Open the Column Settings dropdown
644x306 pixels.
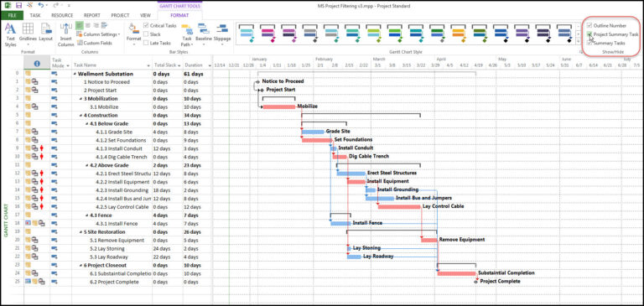click(x=99, y=34)
